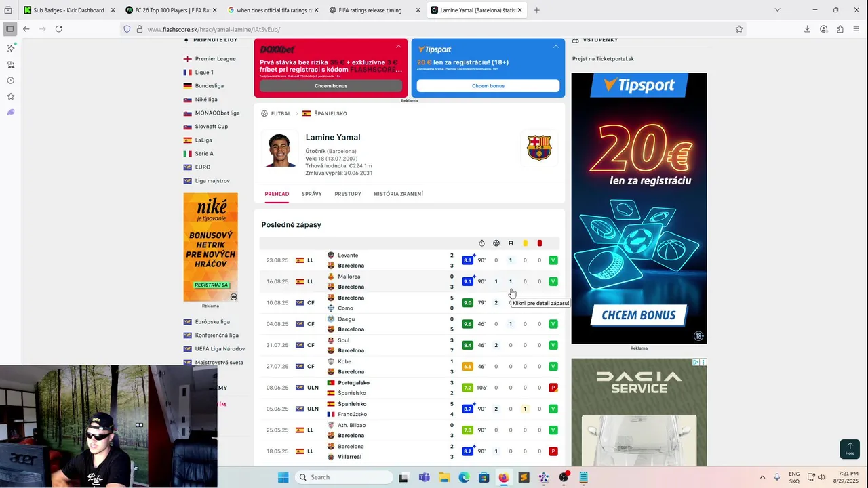This screenshot has height=488, width=868.
Task: Click the CHCEM BONUS banner button
Action: (639, 315)
